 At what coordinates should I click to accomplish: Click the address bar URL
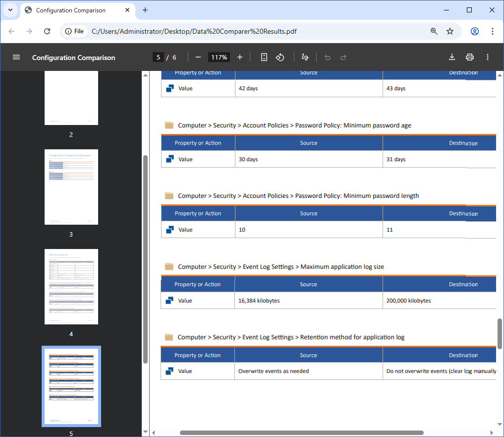(194, 31)
